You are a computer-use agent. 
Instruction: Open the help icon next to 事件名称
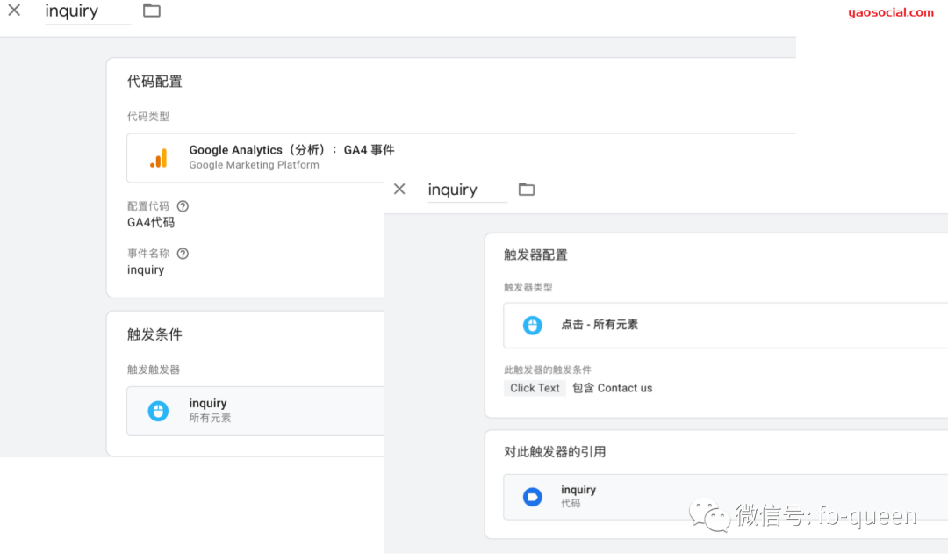[182, 253]
